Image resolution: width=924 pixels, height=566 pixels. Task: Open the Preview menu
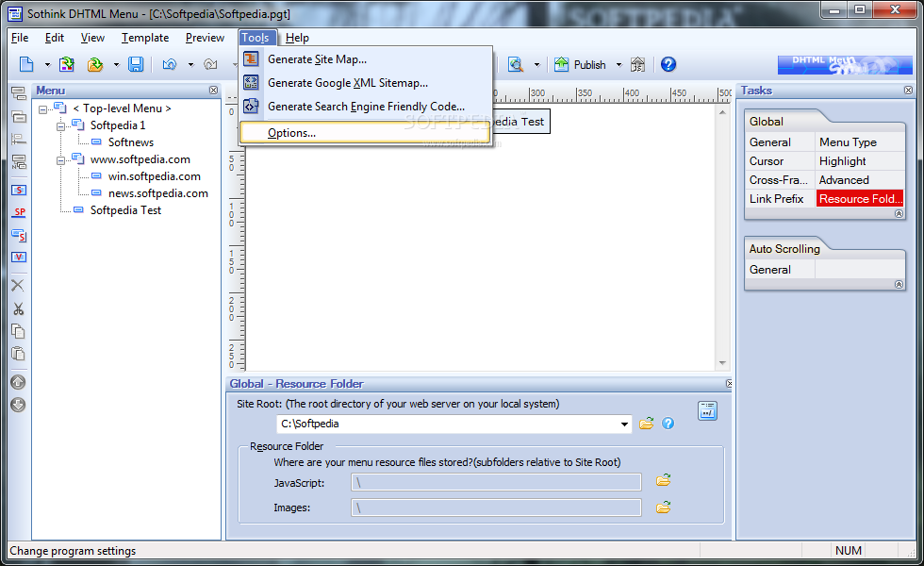205,38
